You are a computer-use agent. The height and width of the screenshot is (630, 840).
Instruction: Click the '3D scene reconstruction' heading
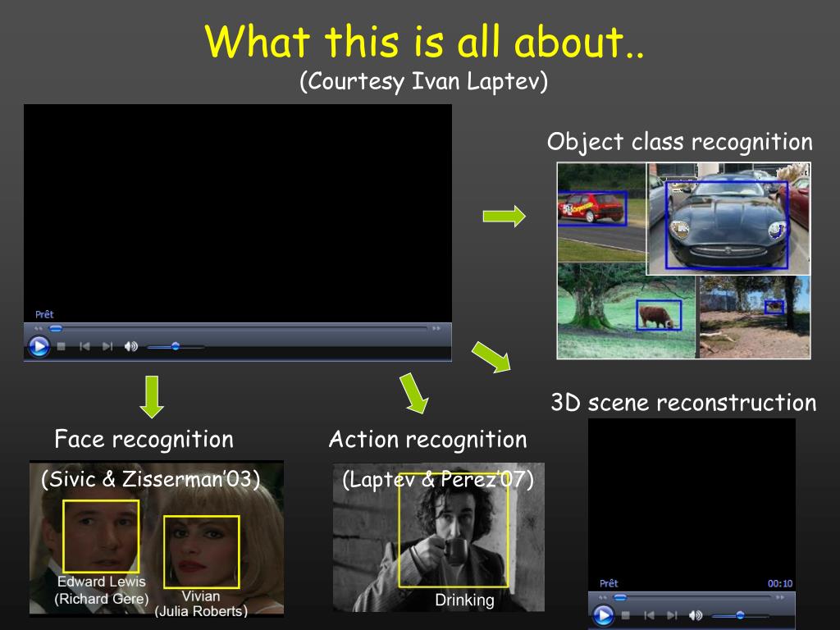coord(683,402)
